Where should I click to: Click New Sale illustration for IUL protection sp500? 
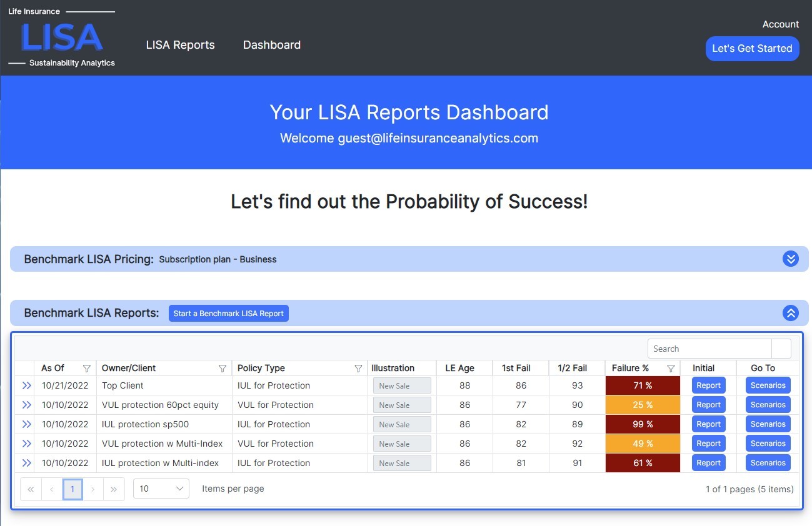(x=402, y=425)
